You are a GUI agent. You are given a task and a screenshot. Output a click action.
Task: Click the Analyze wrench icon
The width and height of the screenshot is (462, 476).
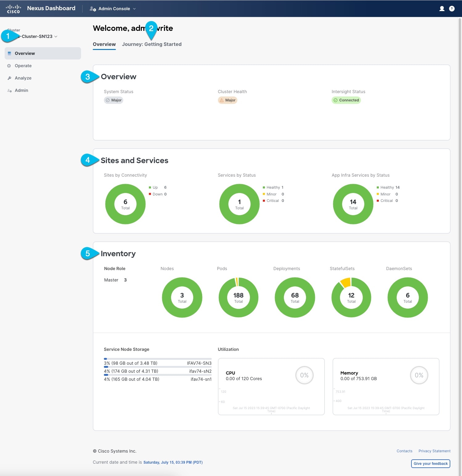pyautogui.click(x=9, y=78)
